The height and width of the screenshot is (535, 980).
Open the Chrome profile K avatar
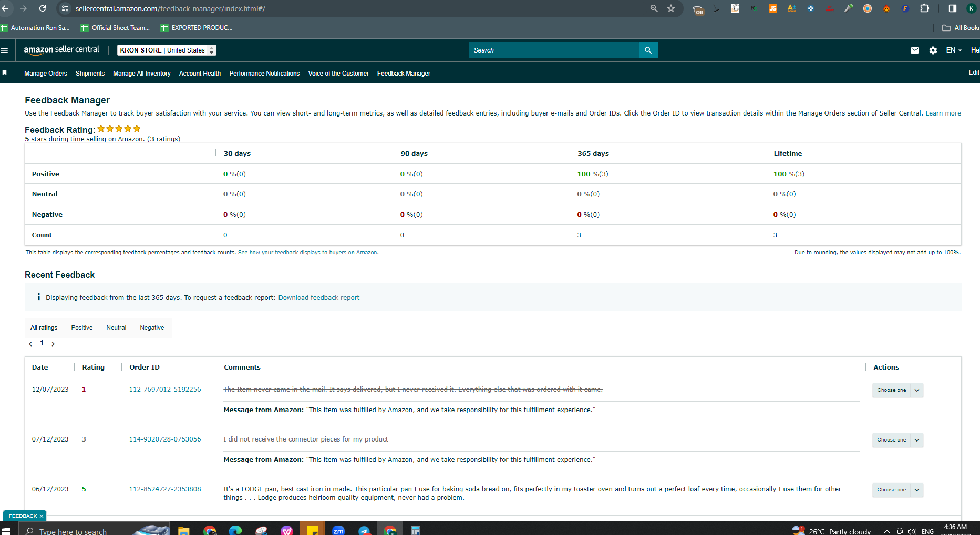tap(972, 8)
